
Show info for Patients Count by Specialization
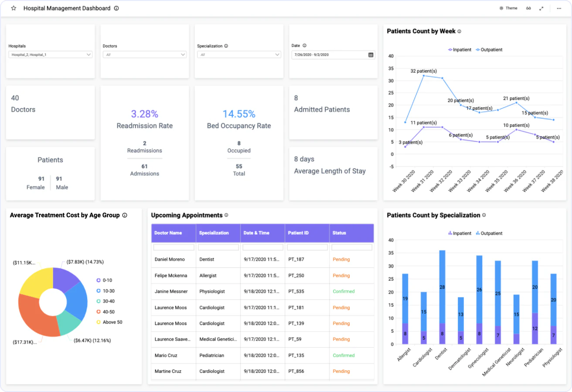pos(484,215)
